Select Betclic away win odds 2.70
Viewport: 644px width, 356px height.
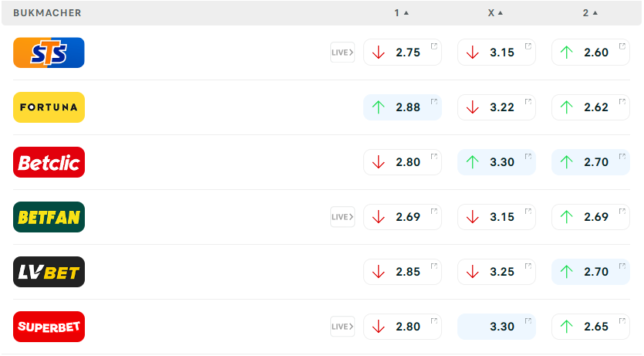[x=590, y=162]
